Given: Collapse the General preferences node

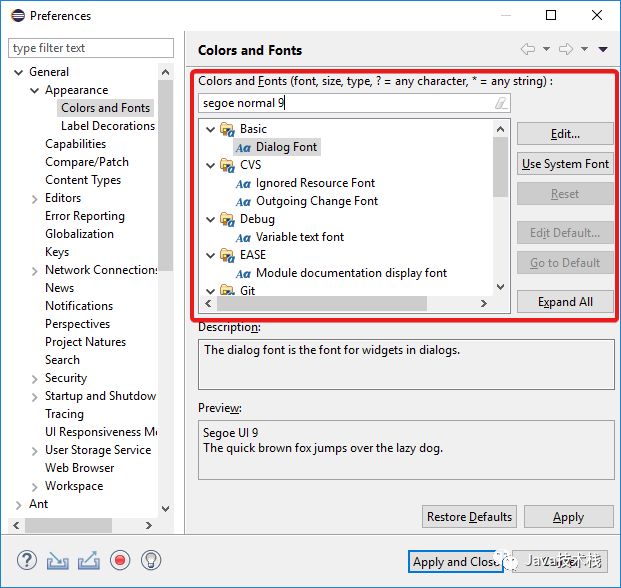Looking at the screenshot, I should pyautogui.click(x=18, y=72).
